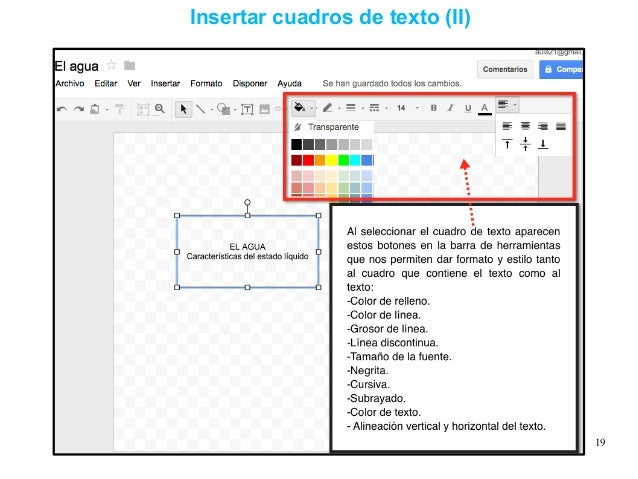
Task: Open the Ayuda menu
Action: (289, 83)
